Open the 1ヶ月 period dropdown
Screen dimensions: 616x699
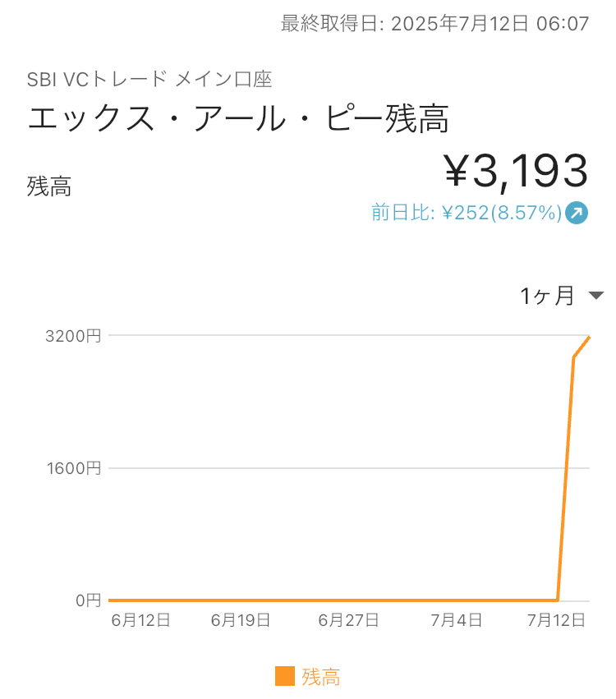(x=562, y=296)
